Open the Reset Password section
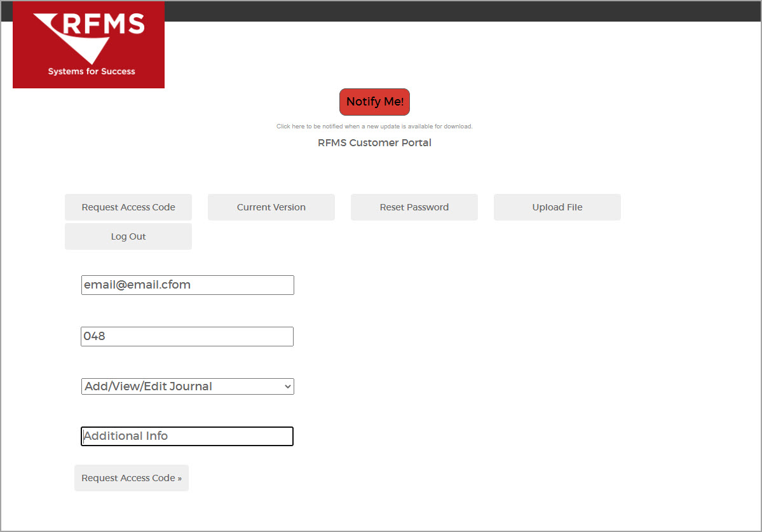 pos(414,207)
